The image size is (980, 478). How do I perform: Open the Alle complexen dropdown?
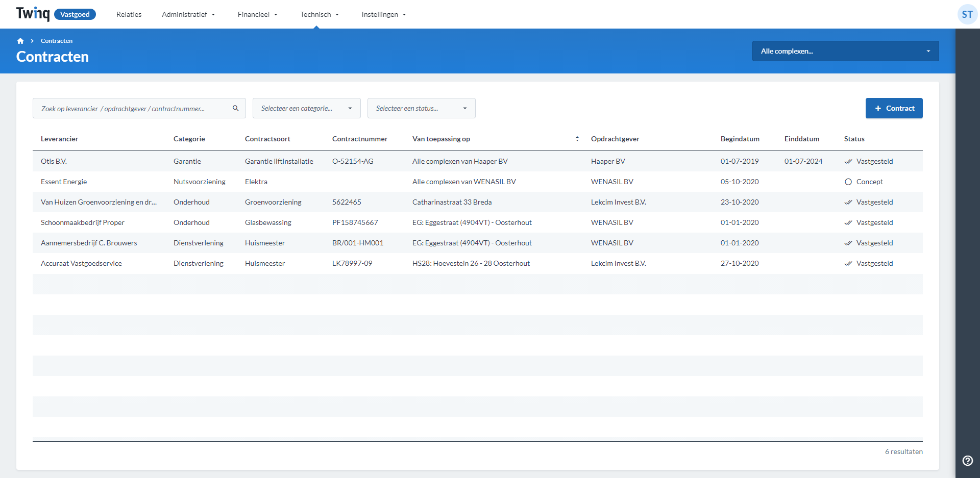click(845, 51)
